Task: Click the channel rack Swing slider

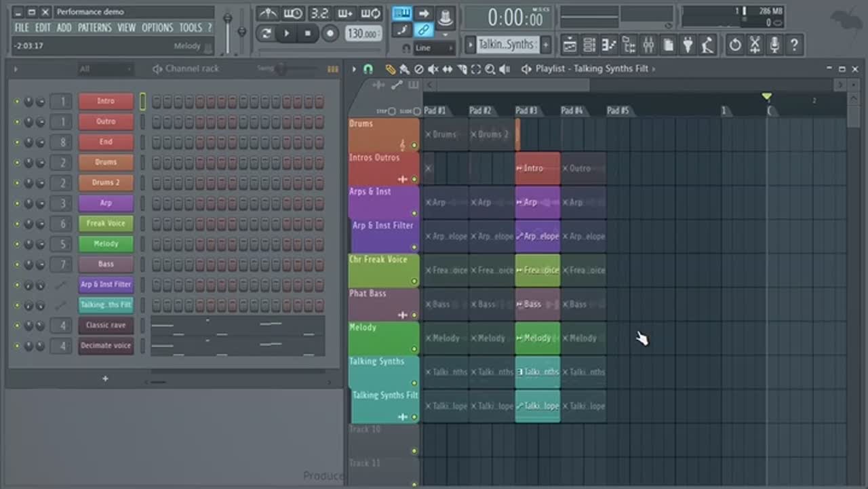Action: tap(281, 69)
